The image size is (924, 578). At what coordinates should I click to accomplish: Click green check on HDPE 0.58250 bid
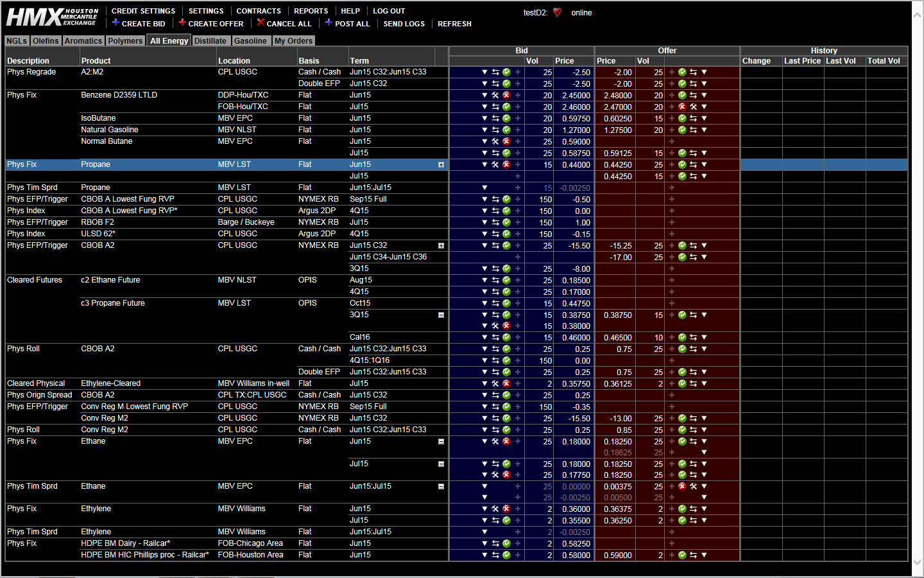pos(506,543)
